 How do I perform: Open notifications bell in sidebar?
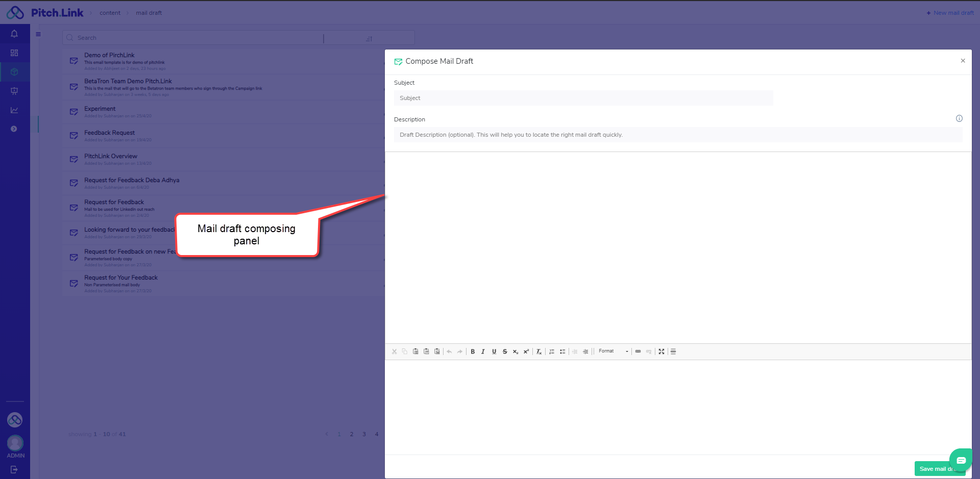tap(14, 34)
